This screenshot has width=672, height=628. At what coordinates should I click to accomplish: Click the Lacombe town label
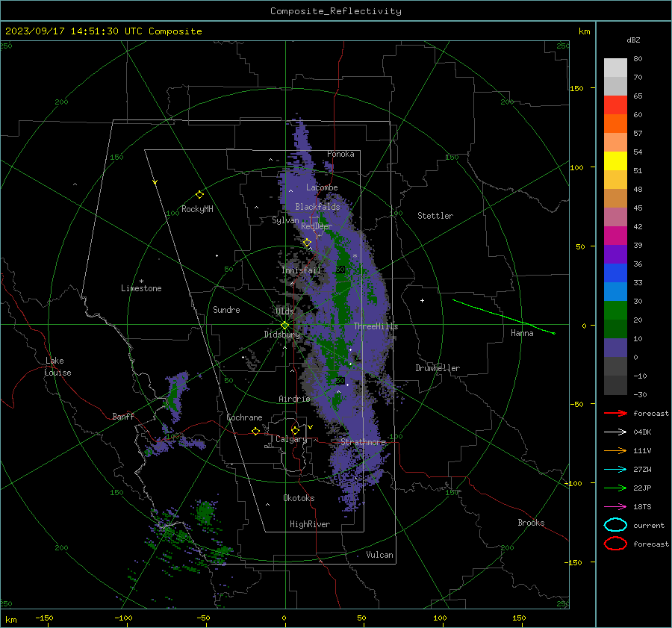click(x=322, y=187)
